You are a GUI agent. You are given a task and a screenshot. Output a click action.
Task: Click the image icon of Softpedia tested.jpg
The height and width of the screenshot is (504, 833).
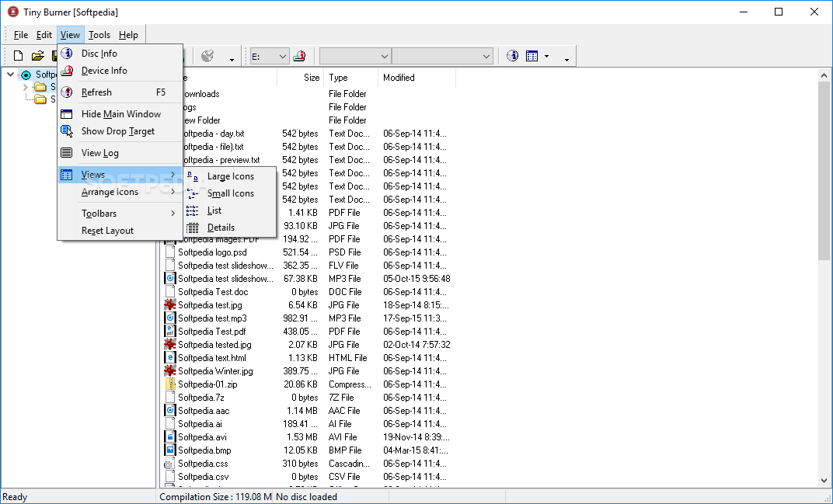tap(170, 345)
